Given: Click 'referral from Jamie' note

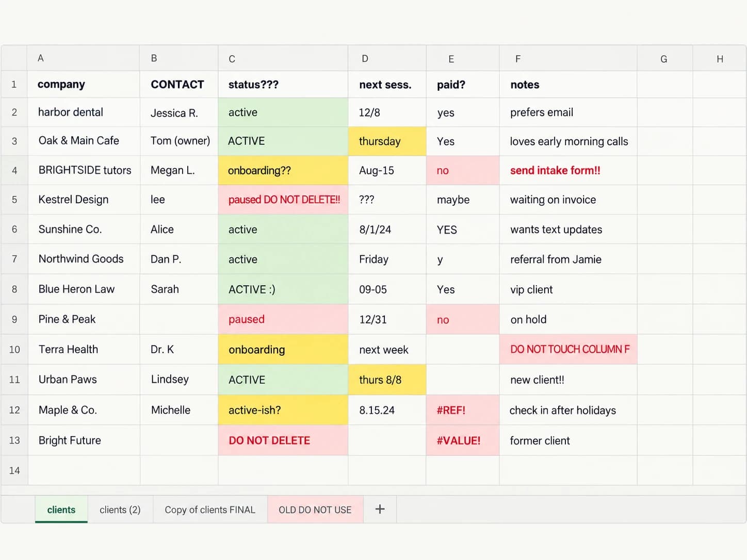Looking at the screenshot, I should point(568,259).
